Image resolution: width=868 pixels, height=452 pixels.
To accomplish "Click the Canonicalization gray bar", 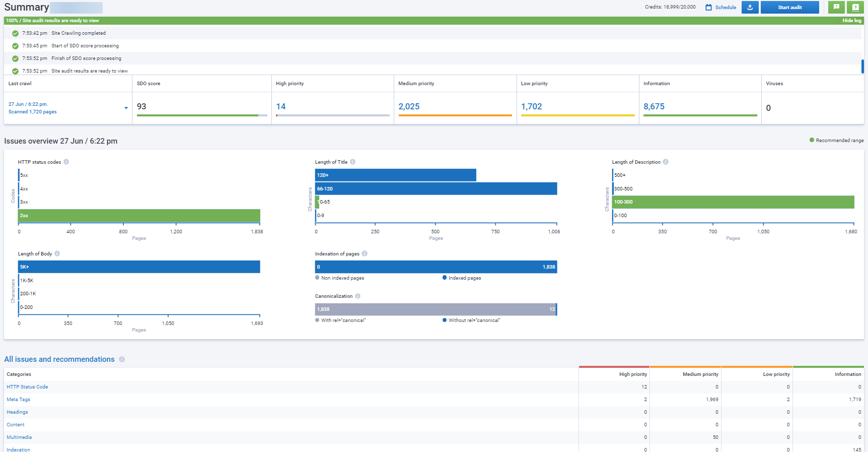I will (436, 309).
